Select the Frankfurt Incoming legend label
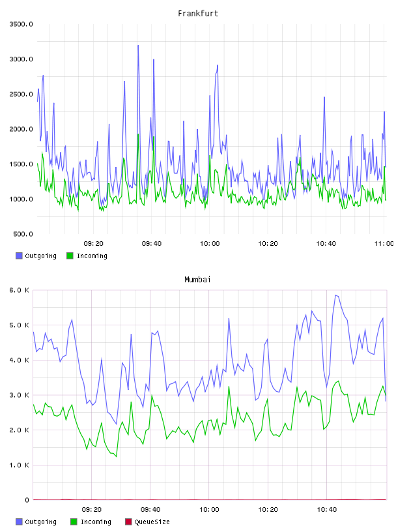Image resolution: width=396 pixels, height=532 pixels. [x=92, y=256]
